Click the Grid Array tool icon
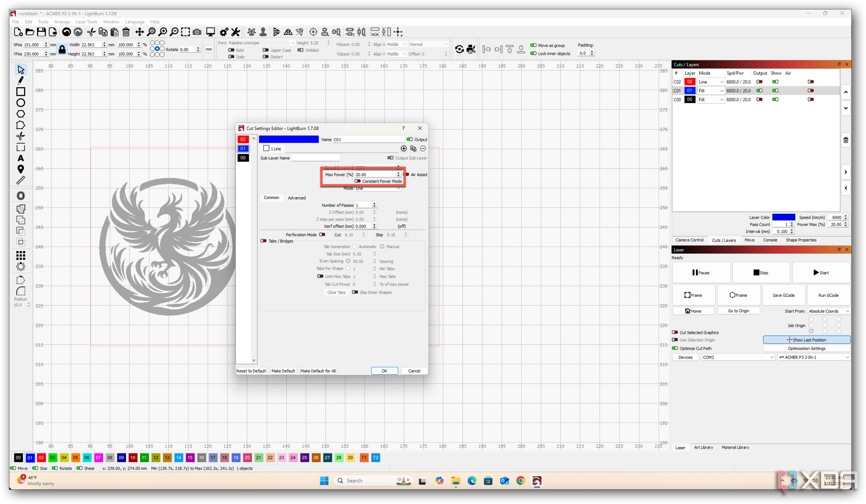The width and height of the screenshot is (866, 504). coord(21,255)
